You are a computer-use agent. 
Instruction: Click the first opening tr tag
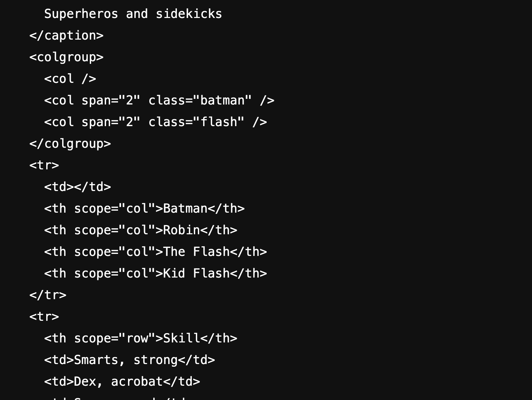click(44, 165)
